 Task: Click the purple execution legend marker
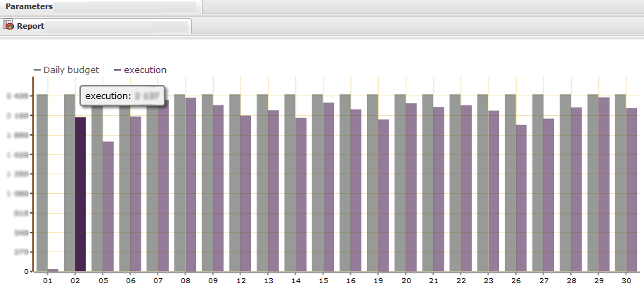117,70
